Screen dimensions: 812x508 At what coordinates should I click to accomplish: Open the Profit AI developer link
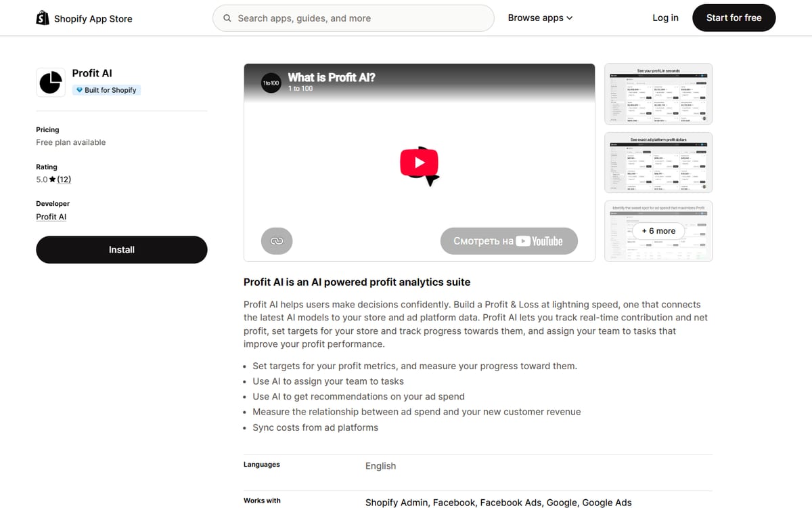pyautogui.click(x=51, y=217)
